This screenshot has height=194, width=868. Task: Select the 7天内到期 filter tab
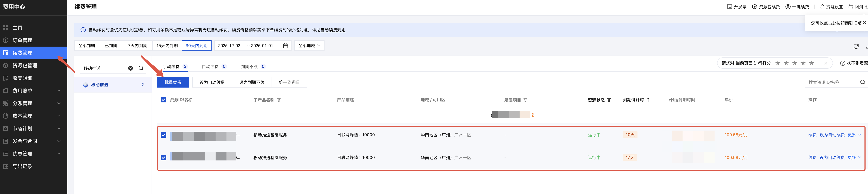tap(138, 46)
